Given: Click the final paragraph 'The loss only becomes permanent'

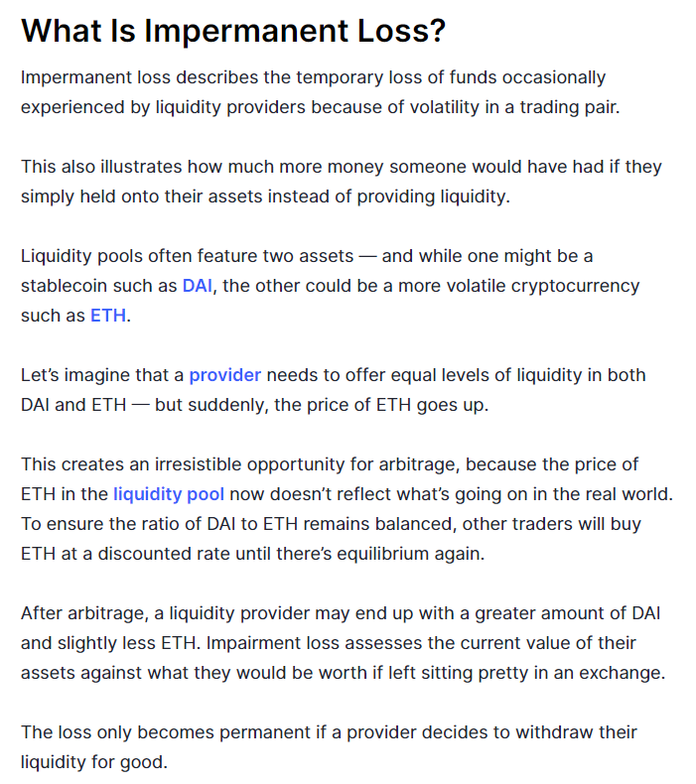Looking at the screenshot, I should (329, 747).
